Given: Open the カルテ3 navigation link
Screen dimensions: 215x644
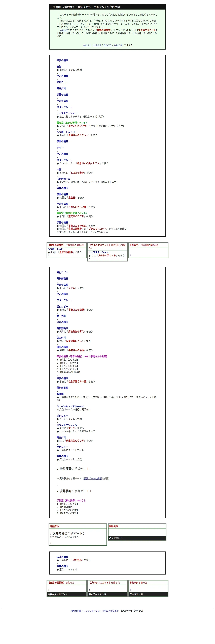Looking at the screenshot, I should pos(107,45).
